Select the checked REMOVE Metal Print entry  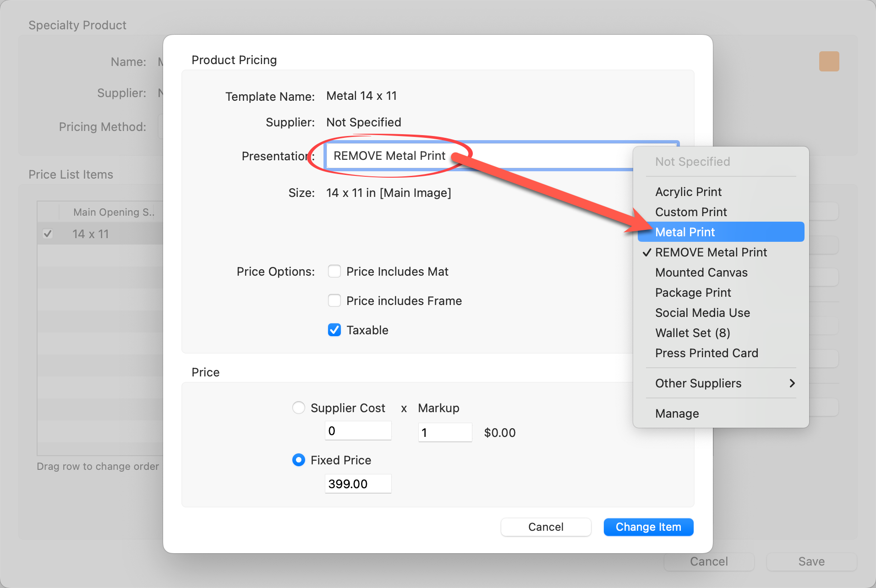coord(711,252)
